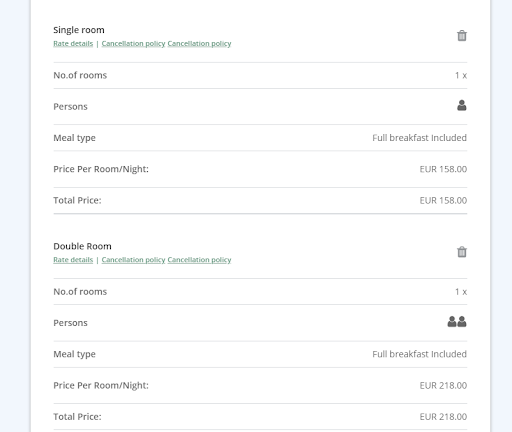Remove the Double Room using trash icon
Image resolution: width=512 pixels, height=432 pixels.
[462, 252]
